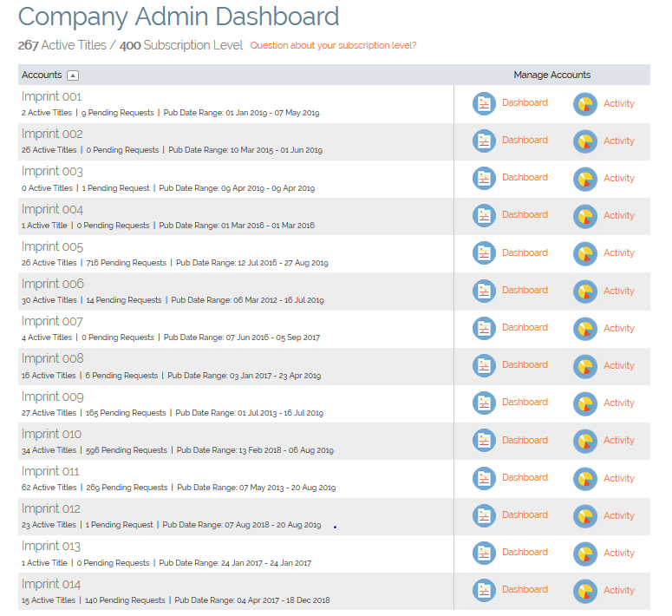Click the Dashboard icon for Imprint 001
Viewport: 672px width, 616px height.
point(484,103)
